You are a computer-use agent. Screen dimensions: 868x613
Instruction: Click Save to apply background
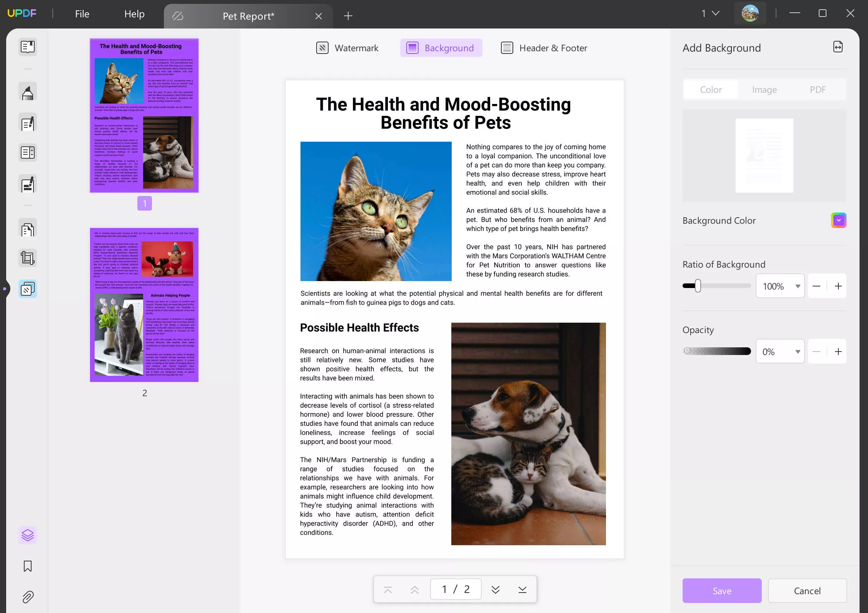721,590
